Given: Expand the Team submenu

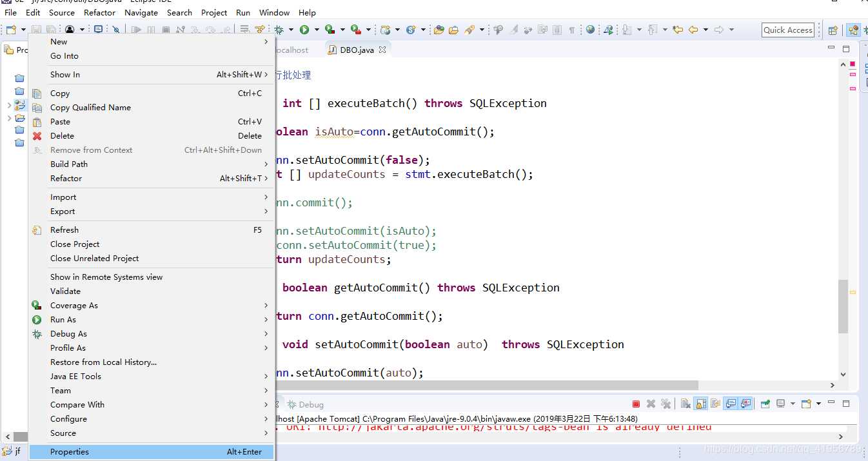Looking at the screenshot, I should pyautogui.click(x=152, y=390).
